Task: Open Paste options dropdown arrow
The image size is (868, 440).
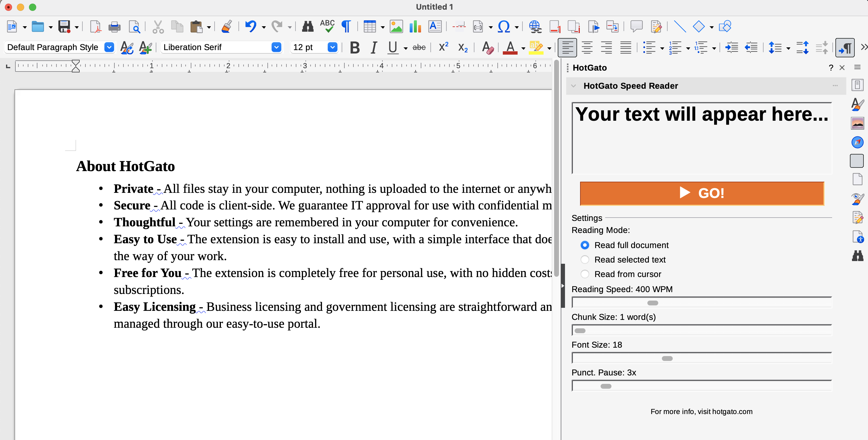Action: pyautogui.click(x=209, y=27)
